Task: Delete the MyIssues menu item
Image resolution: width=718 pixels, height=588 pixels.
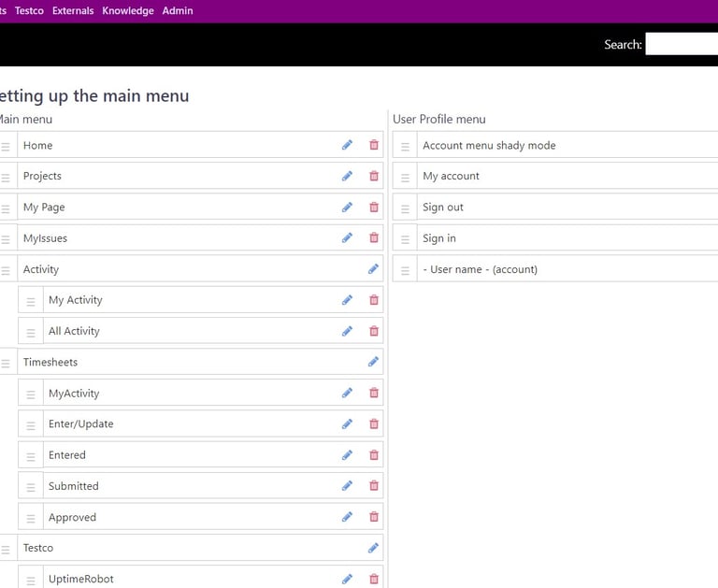Action: [x=374, y=237]
